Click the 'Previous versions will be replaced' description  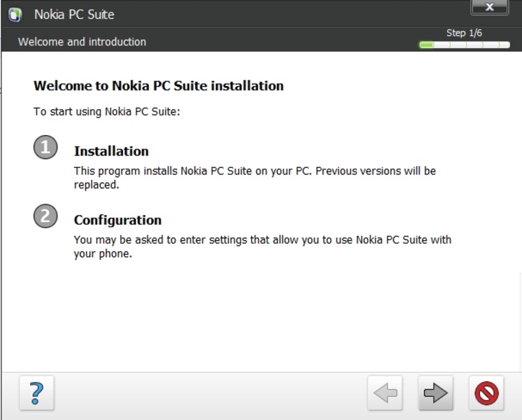pyautogui.click(x=255, y=178)
